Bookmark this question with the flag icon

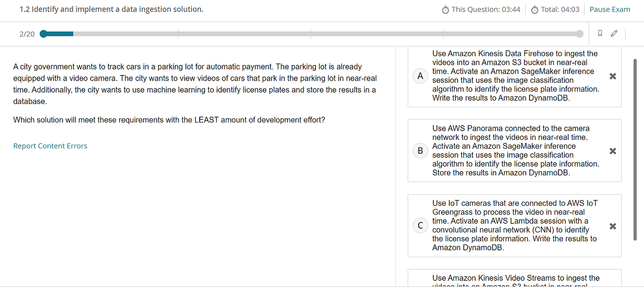point(600,34)
